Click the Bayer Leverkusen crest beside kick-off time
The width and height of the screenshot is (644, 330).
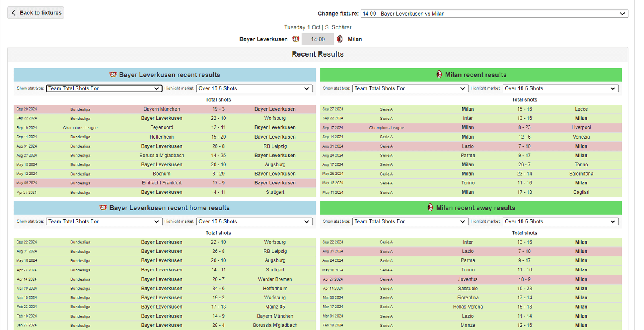296,39
